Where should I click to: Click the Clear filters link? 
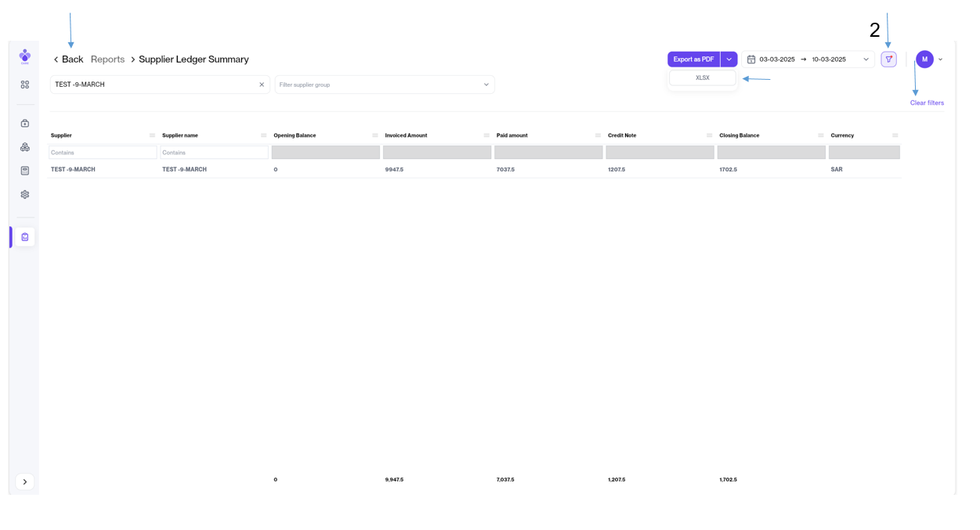tap(927, 103)
